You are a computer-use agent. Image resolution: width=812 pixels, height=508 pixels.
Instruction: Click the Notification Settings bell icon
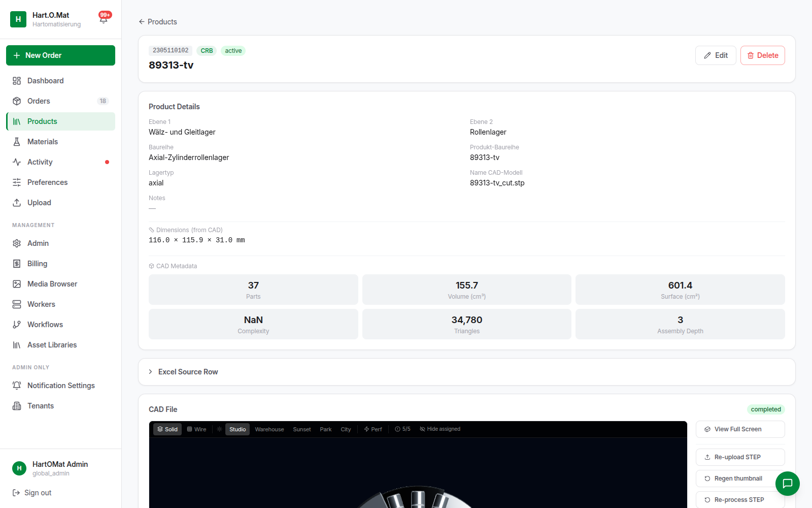point(17,386)
